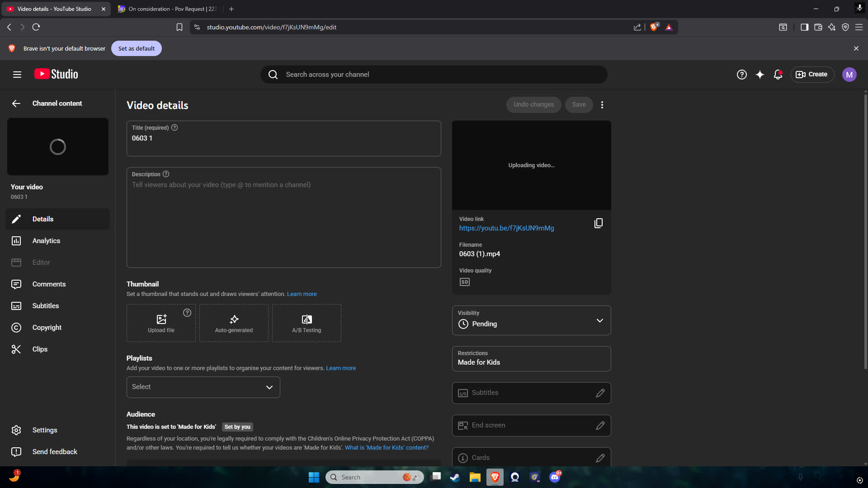Choose Upload file thumbnail option
The height and width of the screenshot is (488, 868).
coord(161,323)
